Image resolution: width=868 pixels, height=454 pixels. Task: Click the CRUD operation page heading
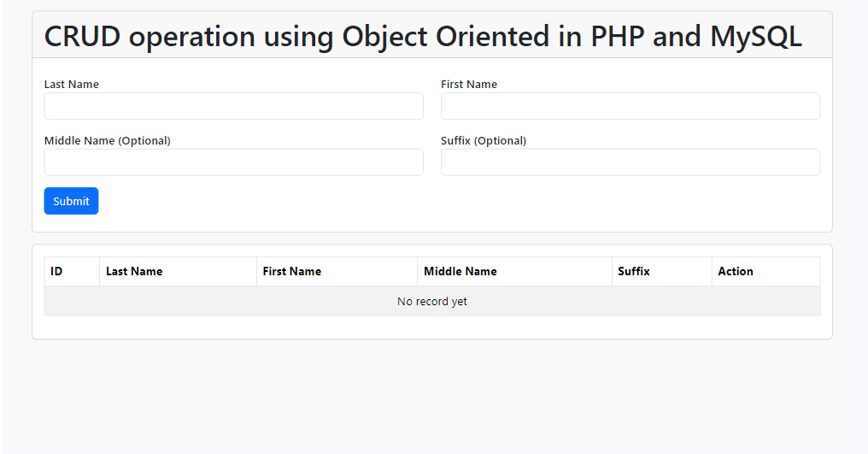[x=423, y=37]
